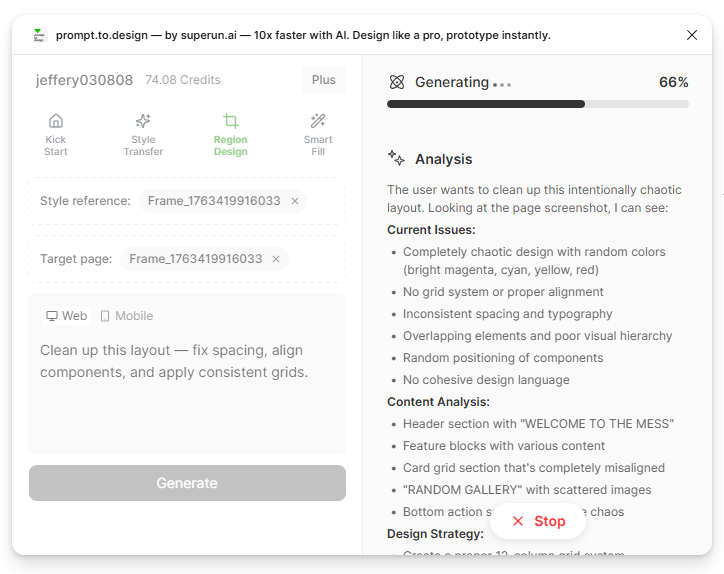
Task: Click the Plus plan badge
Action: click(323, 80)
